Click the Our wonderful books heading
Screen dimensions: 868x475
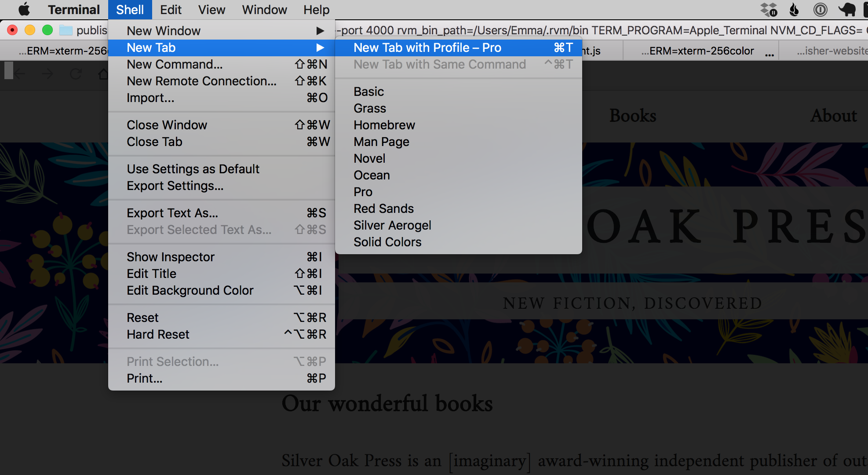[x=387, y=403]
